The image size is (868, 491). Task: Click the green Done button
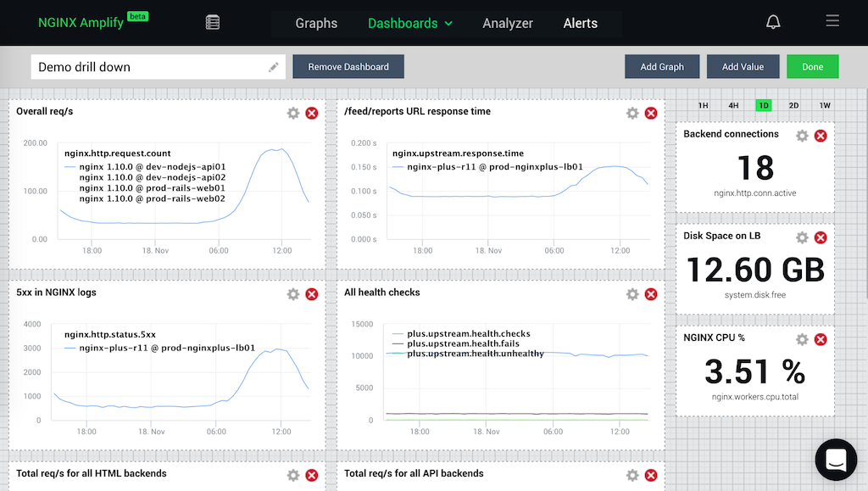point(812,67)
